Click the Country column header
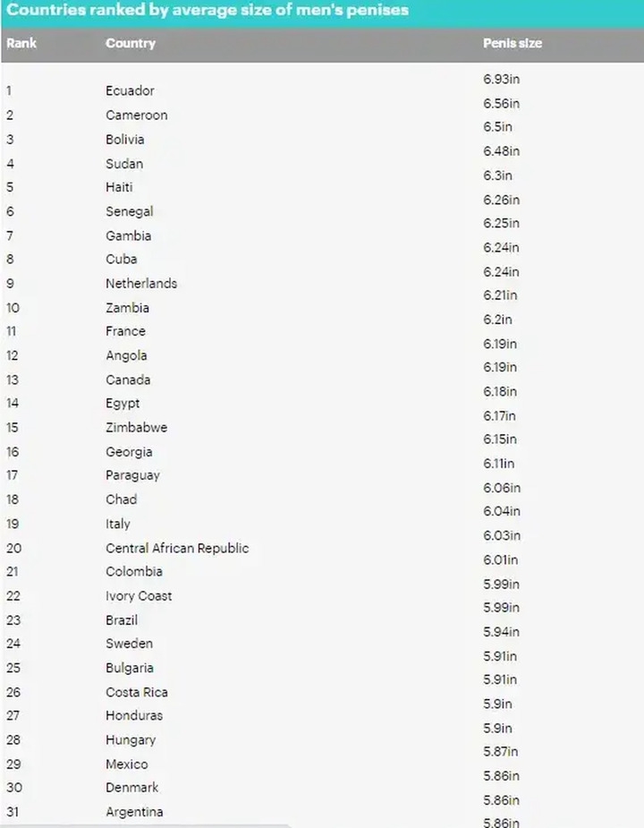Viewport: 644px width, 828px height. coord(131,43)
